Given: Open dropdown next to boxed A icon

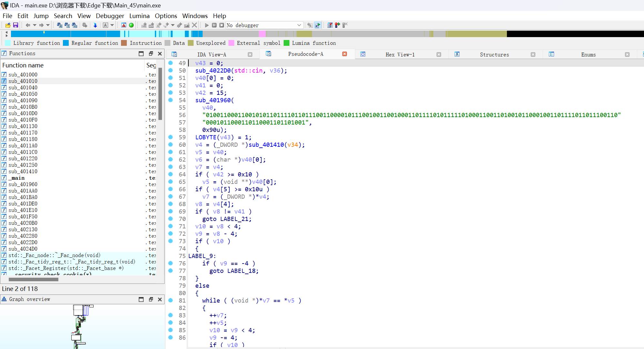Looking at the screenshot, I should coord(112,25).
